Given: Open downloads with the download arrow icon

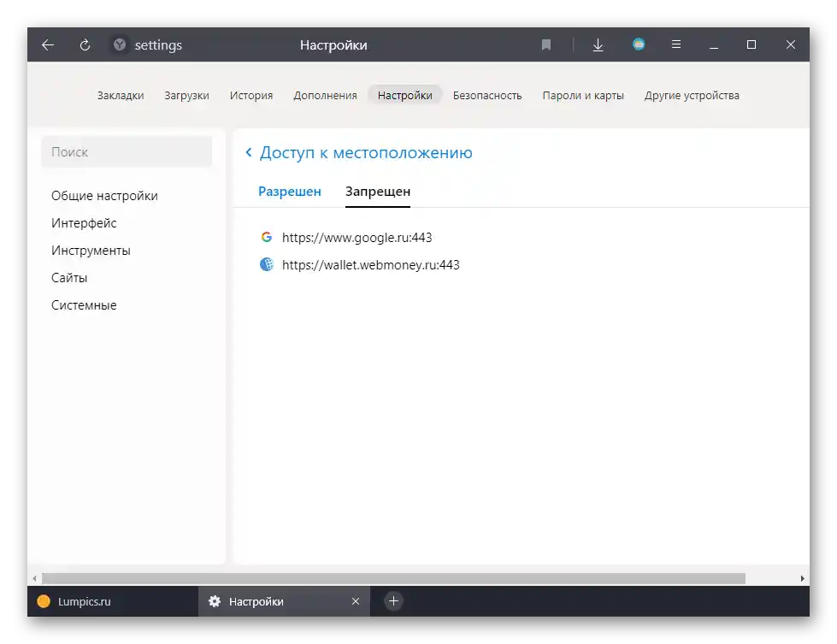Looking at the screenshot, I should tap(598, 44).
